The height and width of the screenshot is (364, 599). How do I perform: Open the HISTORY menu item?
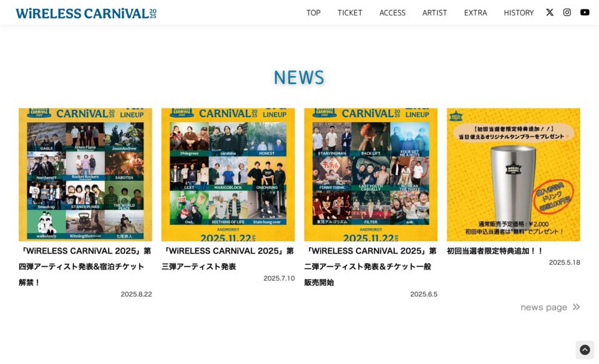519,12
